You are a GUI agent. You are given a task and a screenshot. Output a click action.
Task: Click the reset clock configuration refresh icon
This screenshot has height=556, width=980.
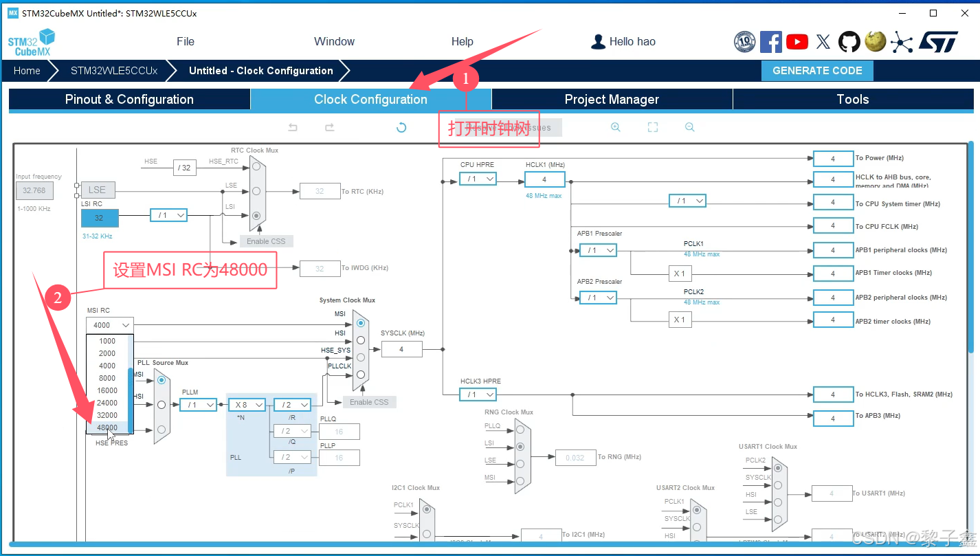pyautogui.click(x=402, y=127)
